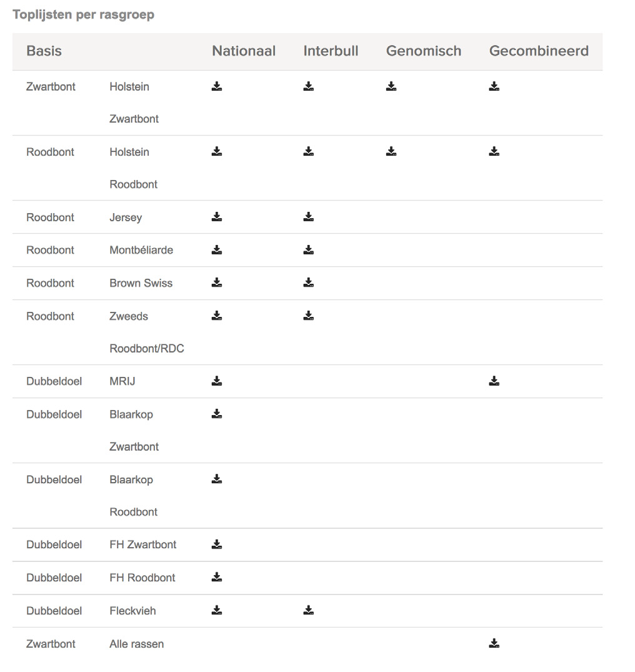This screenshot has width=635, height=672.
Task: Download Zweeds Roodbont/RDC Interbull list
Action: 309,316
